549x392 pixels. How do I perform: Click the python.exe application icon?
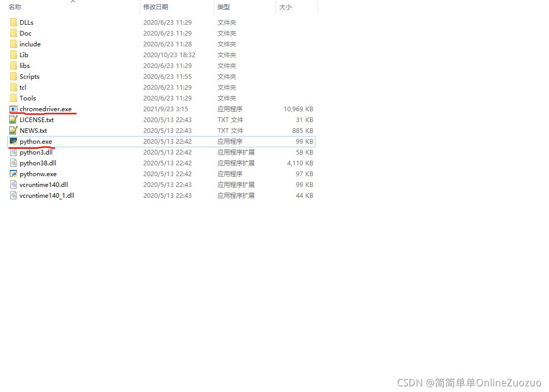(x=13, y=142)
